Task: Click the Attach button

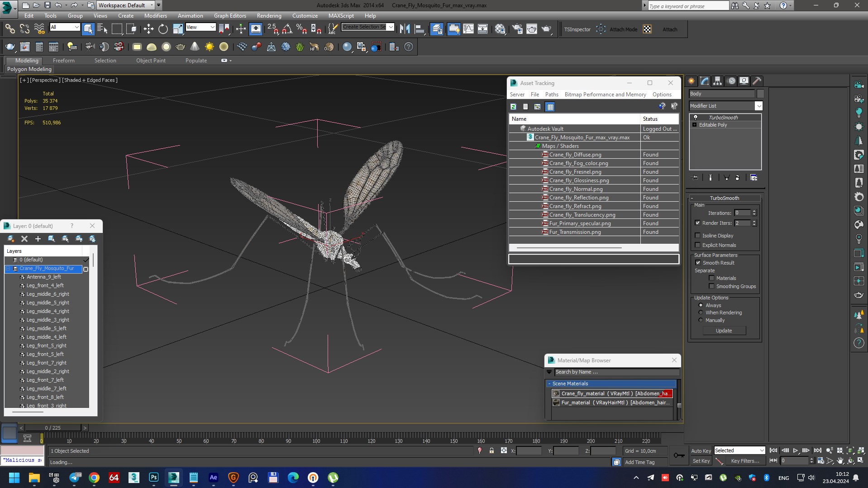Action: pos(670,29)
